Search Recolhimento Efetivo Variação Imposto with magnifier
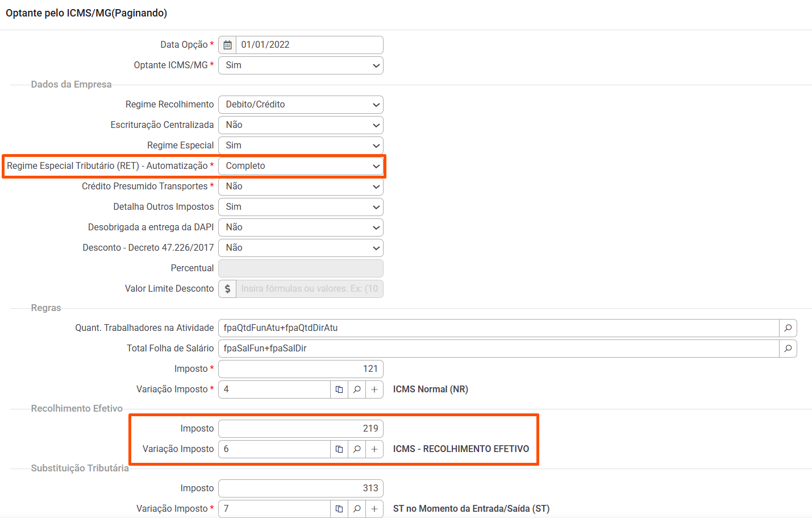Screen dimensions: 812x518 coord(357,449)
